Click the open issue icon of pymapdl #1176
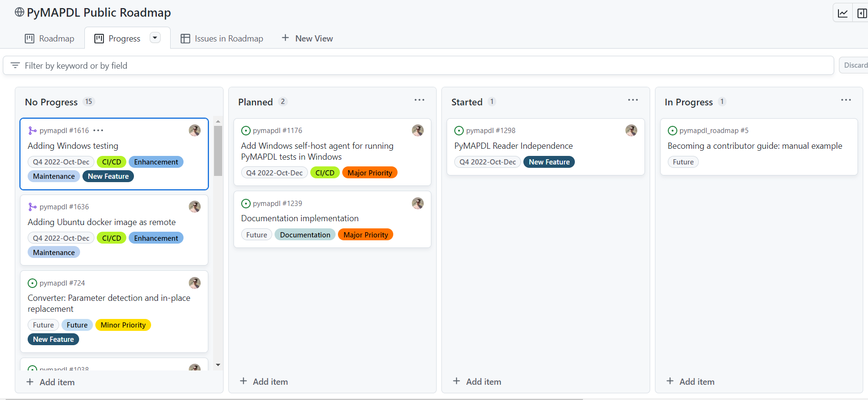Image resolution: width=868 pixels, height=400 pixels. pos(246,131)
